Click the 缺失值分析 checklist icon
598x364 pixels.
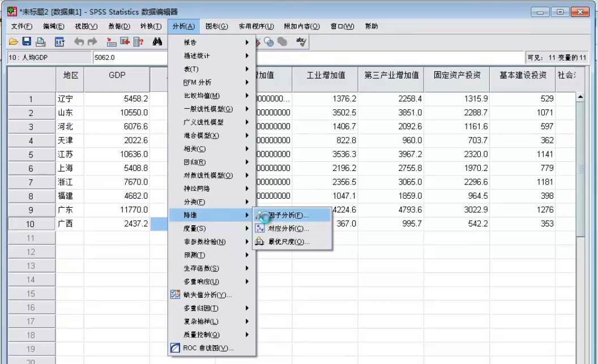point(175,294)
